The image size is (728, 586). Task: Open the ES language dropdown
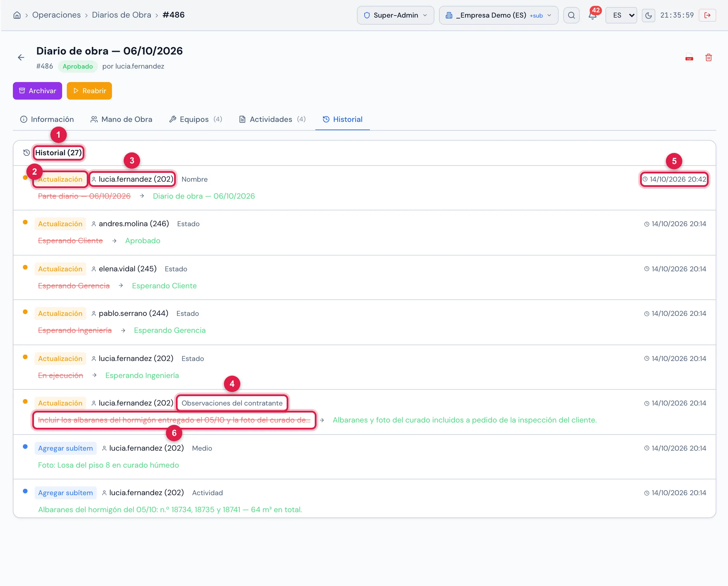tap(621, 15)
